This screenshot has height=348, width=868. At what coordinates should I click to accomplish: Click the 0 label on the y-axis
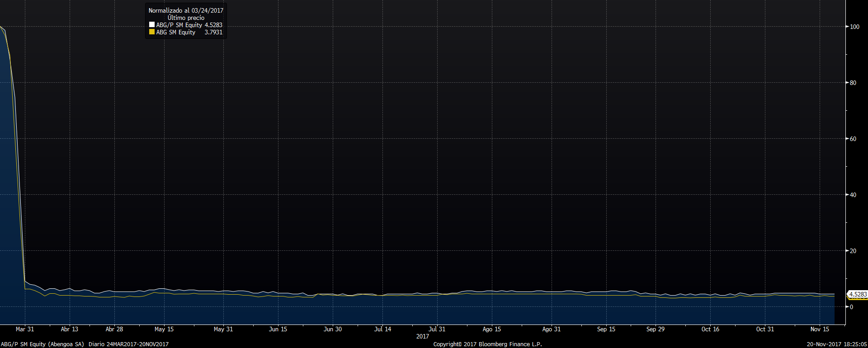(x=851, y=307)
